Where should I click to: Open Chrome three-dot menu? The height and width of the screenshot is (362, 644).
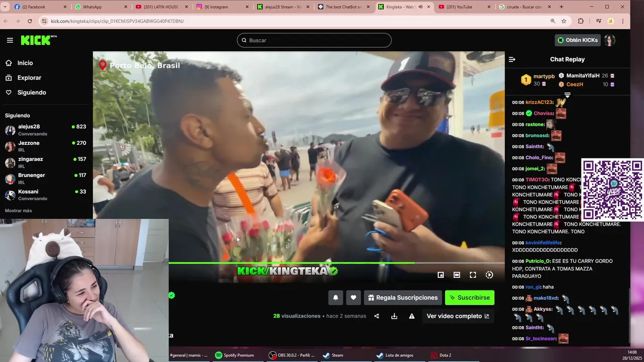pos(623,21)
